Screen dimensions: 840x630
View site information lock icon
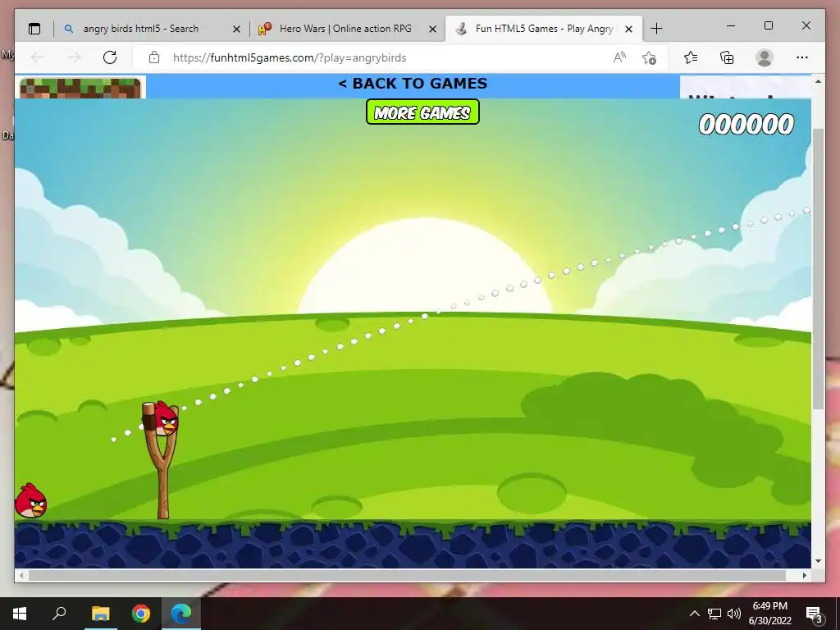click(154, 57)
